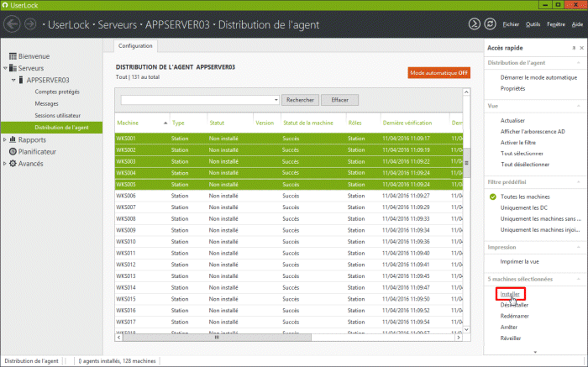Open Sessions utilisateur in sidebar
The image size is (588, 367).
click(57, 115)
